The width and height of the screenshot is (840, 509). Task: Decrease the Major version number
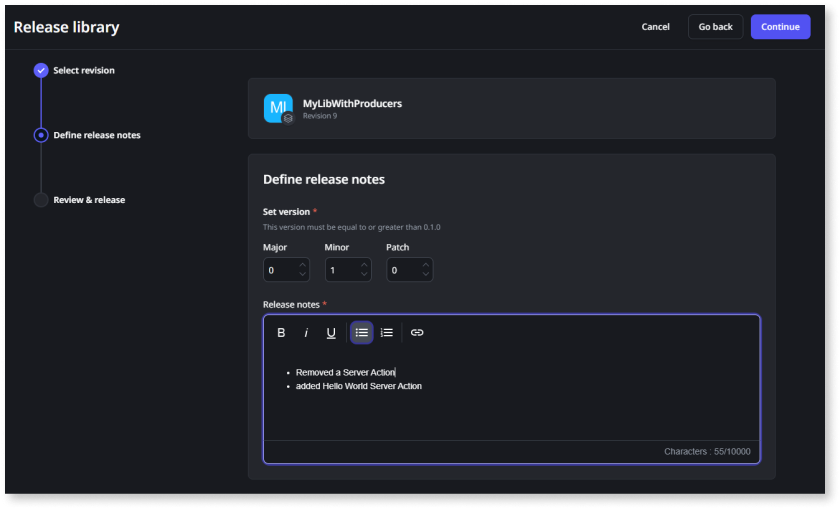click(302, 275)
